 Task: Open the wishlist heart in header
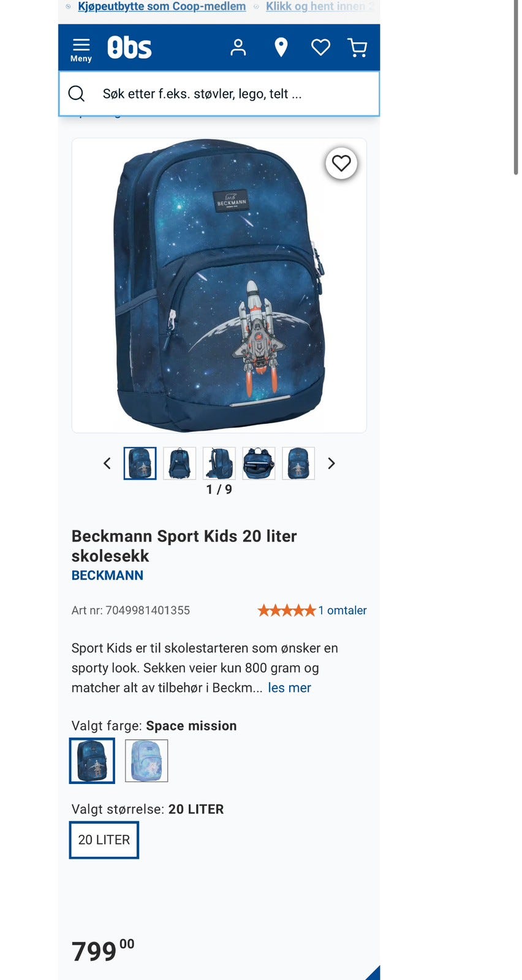(320, 47)
